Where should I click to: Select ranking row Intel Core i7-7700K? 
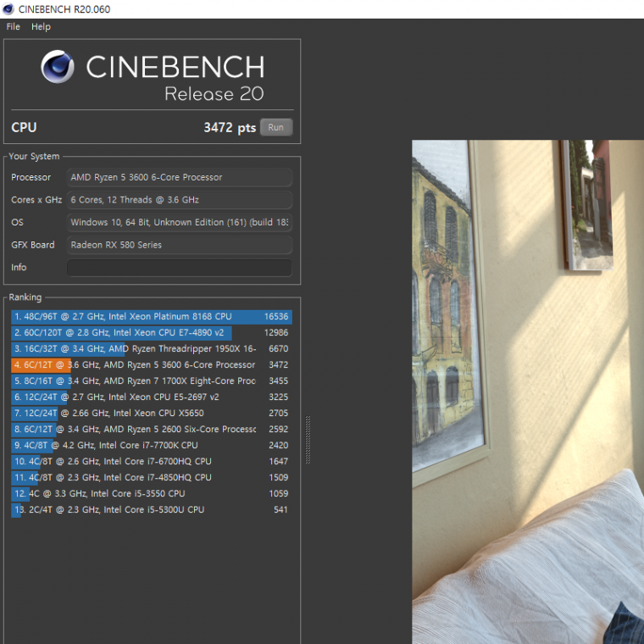point(152,445)
